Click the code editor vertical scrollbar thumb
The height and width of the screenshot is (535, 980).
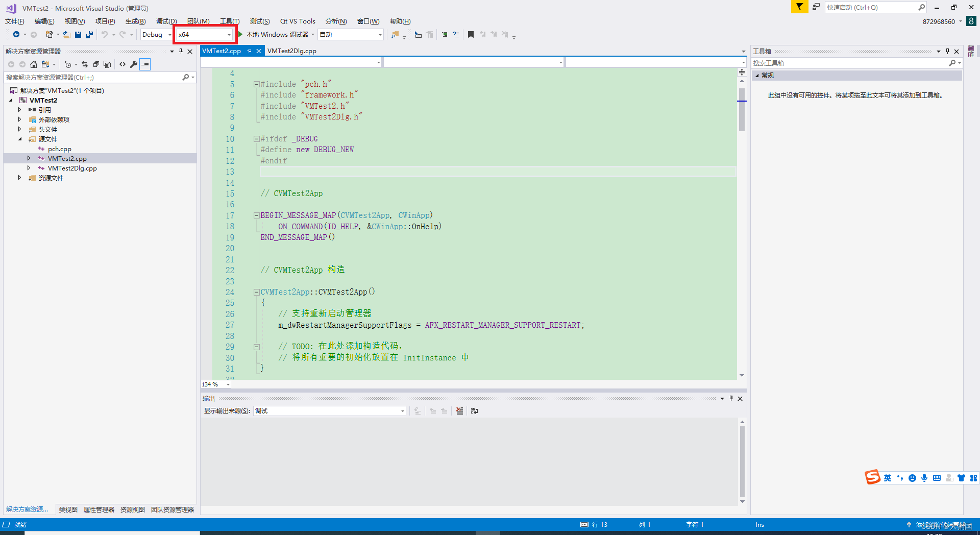tap(742, 110)
